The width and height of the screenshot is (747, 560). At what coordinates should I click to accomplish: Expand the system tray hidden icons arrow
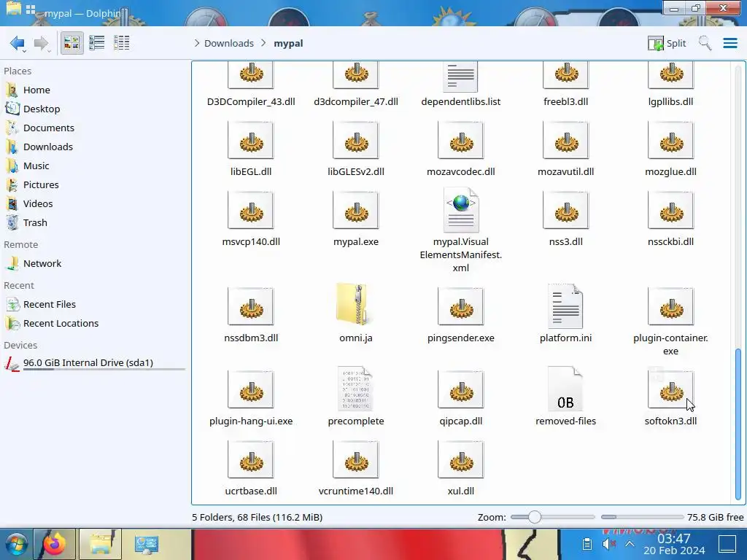click(630, 544)
